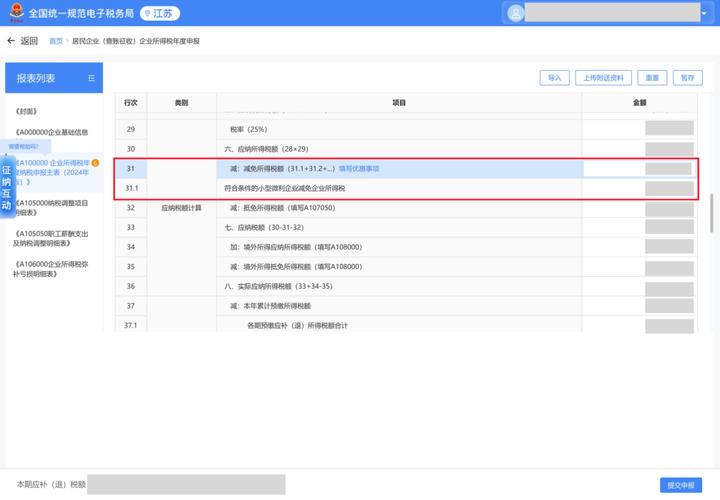Click row text 七、应纳税额（30-31-32）
The image size is (720, 500).
click(x=264, y=227)
